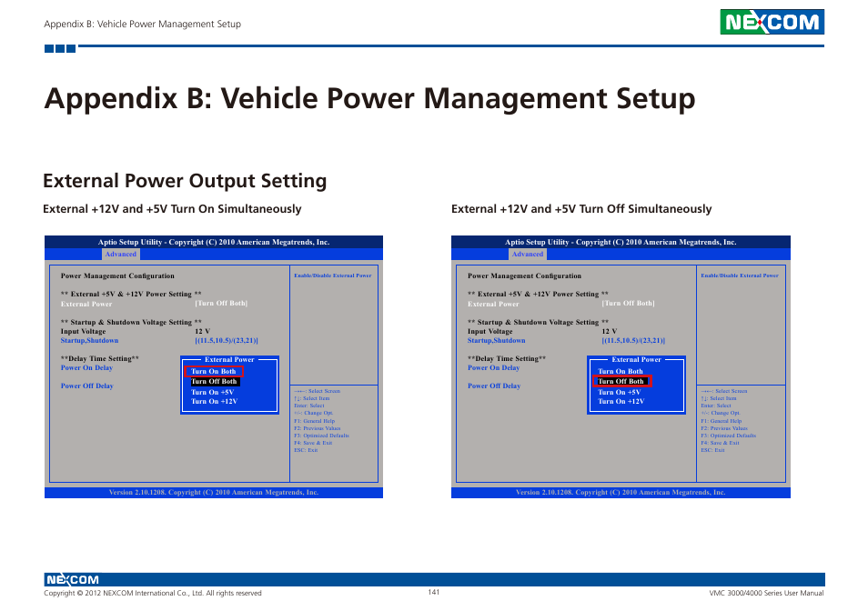This screenshot has height=611, width=868.
Task: Click External Power label in right BIOS screenshot
Action: tap(493, 304)
